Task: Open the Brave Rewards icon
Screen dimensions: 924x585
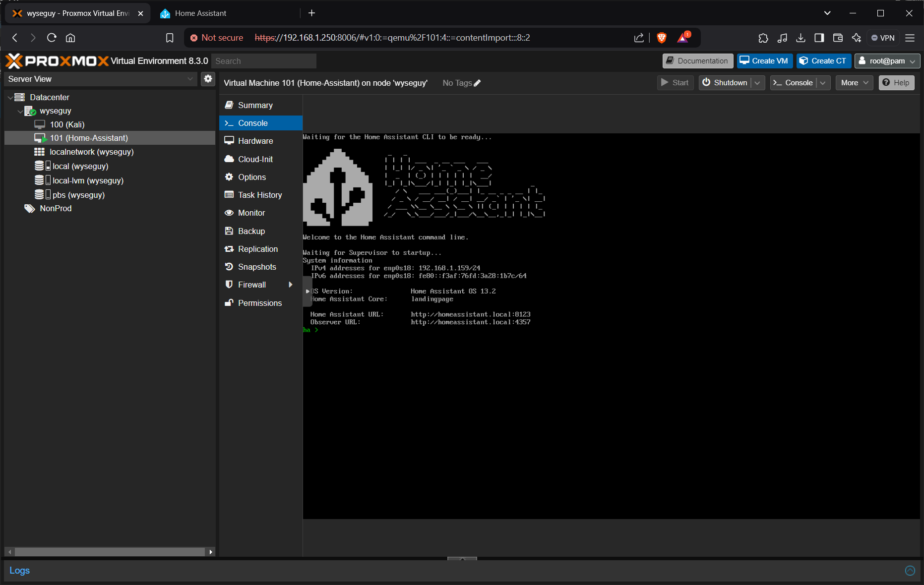Action: click(x=683, y=38)
